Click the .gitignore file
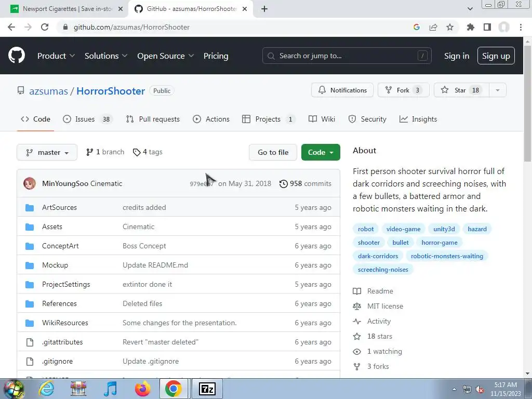This screenshot has width=532, height=399. (57, 362)
